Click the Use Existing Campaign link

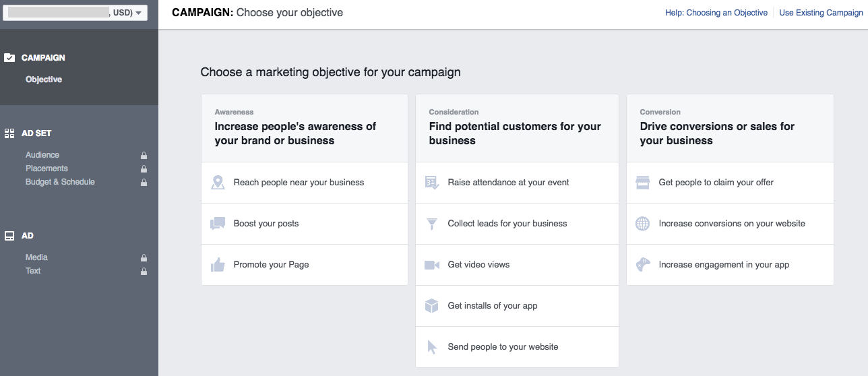[821, 13]
